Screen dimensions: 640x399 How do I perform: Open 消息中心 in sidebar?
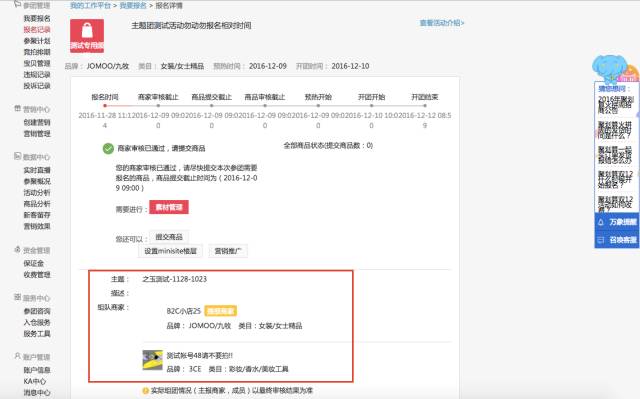[x=37, y=393]
